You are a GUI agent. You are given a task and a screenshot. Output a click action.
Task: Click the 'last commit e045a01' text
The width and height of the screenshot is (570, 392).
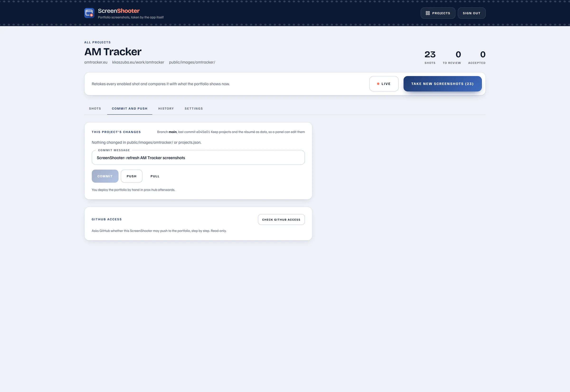click(x=194, y=132)
